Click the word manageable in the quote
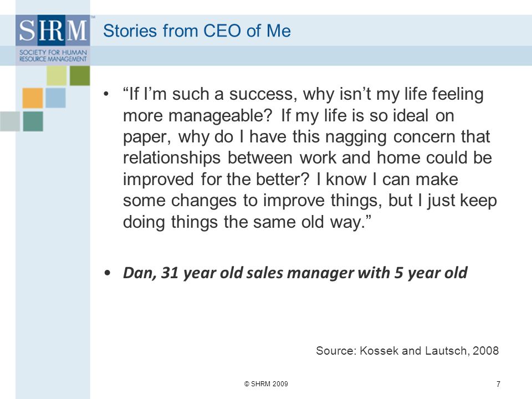Screen dimensions: 532x399 [x=221, y=116]
